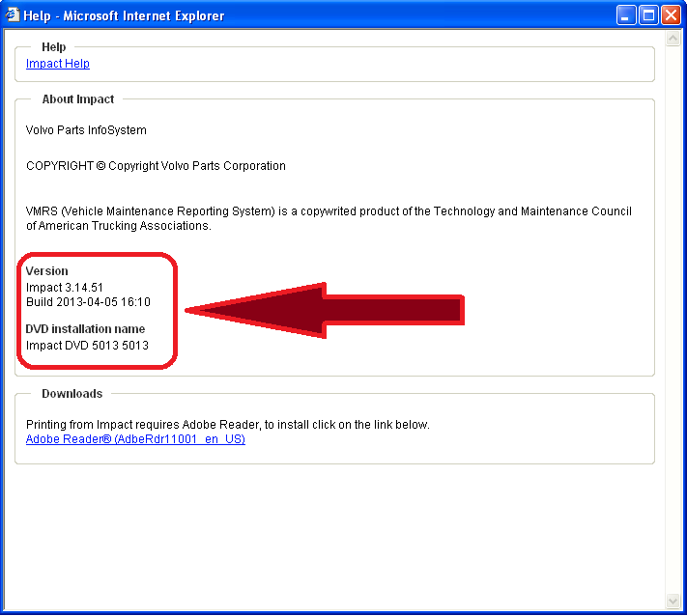687x616 pixels.
Task: Click the window title 'Help - Microsoft Internet Explorer'
Action: pyautogui.click(x=124, y=15)
